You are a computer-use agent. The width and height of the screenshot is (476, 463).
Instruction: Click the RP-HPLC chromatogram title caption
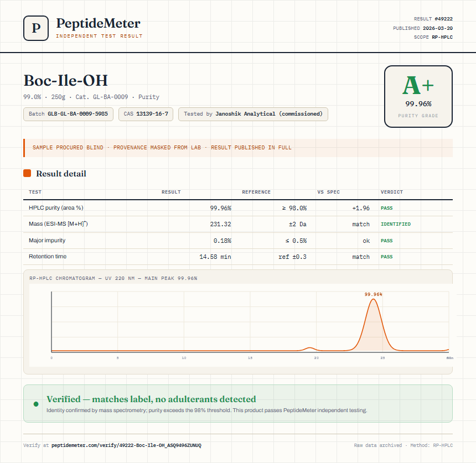click(113, 278)
